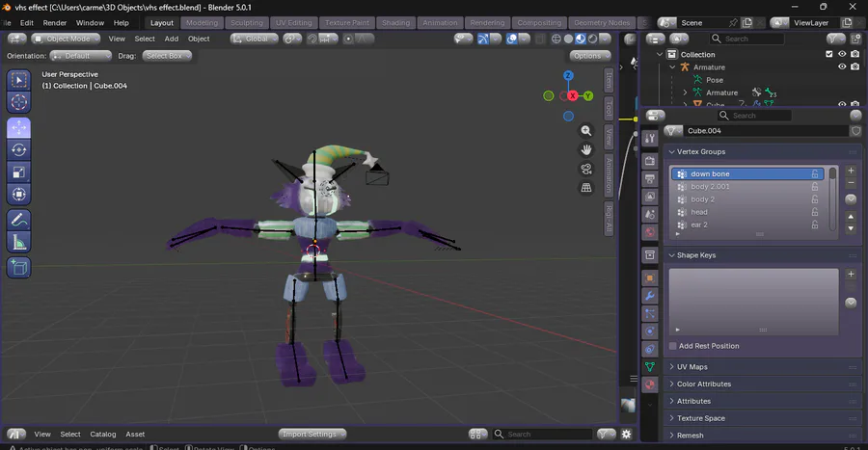Click the viewport zoom magnifier icon
This screenshot has height=450, width=868.
click(586, 130)
